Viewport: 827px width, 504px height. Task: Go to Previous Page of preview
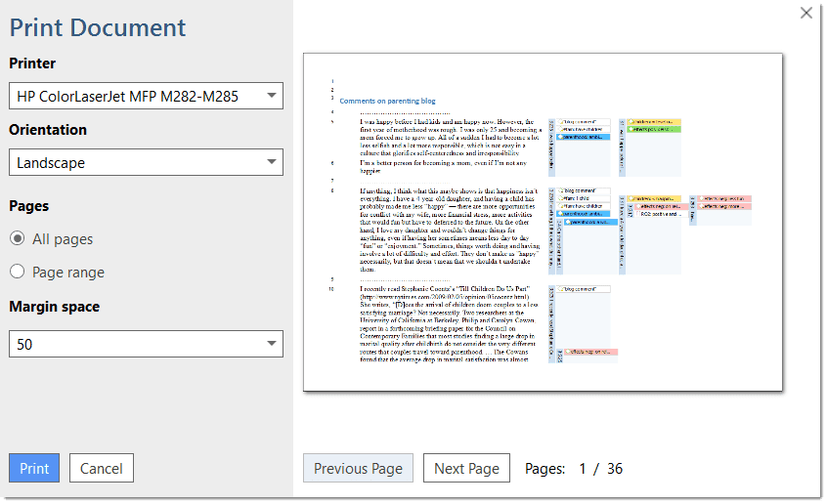358,468
